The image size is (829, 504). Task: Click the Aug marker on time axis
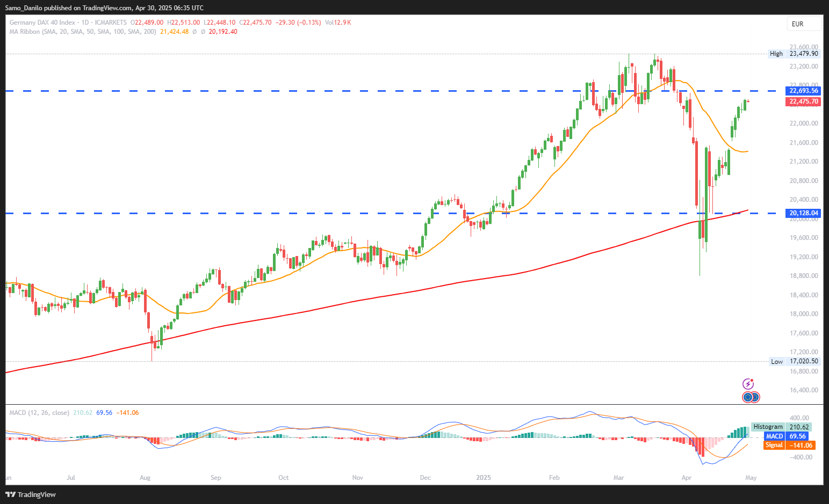145,478
